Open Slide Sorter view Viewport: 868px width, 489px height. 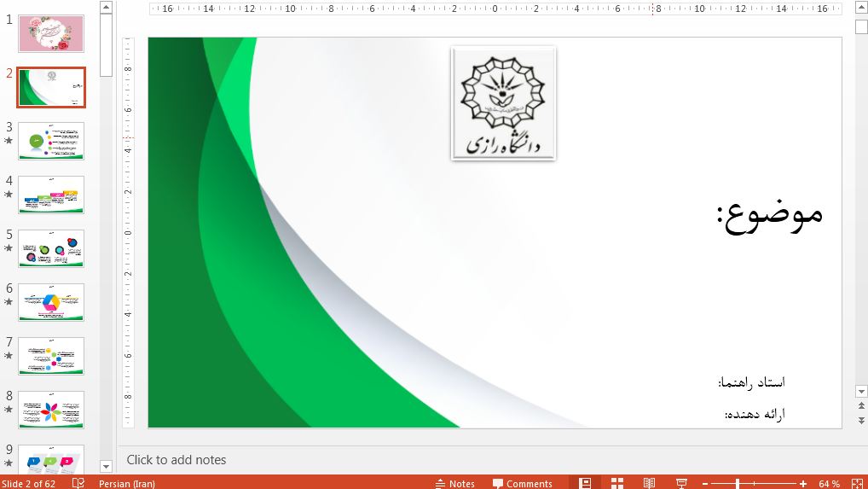pos(617,483)
